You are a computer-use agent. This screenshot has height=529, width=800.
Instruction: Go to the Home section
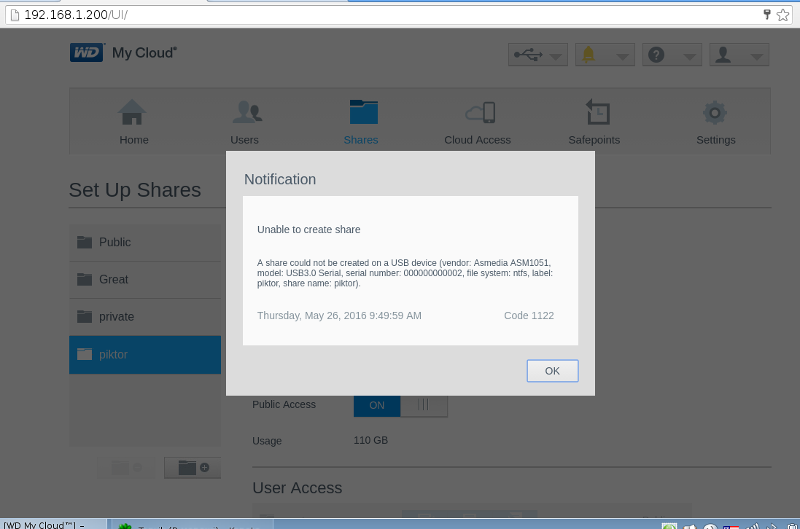(133, 122)
